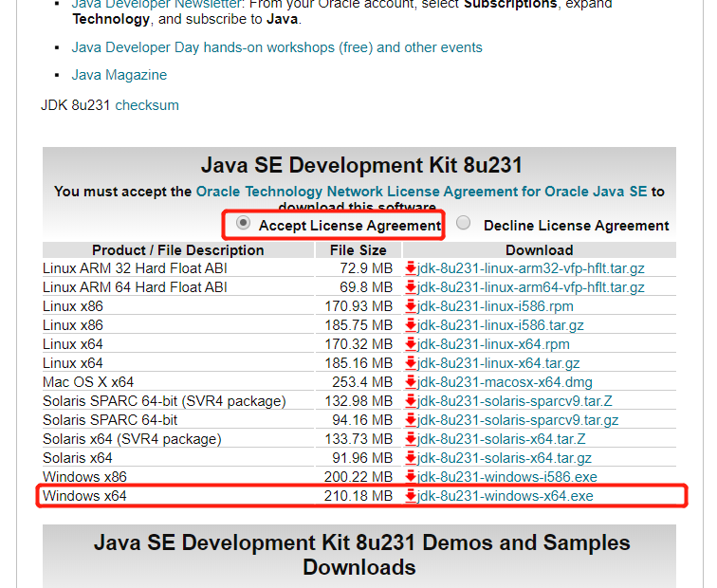This screenshot has width=717, height=588.
Task: Download jdk-8u231-solaris-x64.tar.gz file
Action: [505, 458]
